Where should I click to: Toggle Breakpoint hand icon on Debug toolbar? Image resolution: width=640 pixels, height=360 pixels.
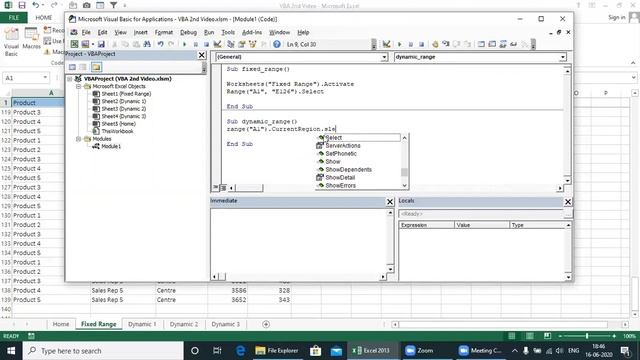pos(435,44)
